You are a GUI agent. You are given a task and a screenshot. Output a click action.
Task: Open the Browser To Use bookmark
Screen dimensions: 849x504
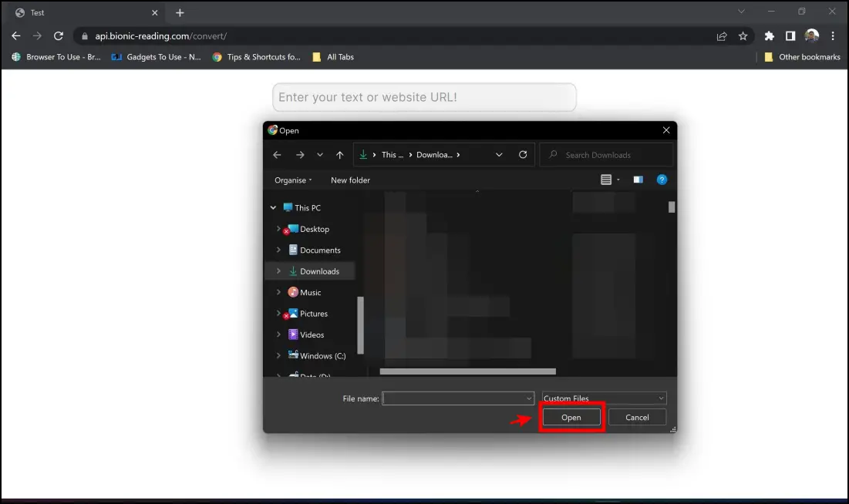click(56, 57)
